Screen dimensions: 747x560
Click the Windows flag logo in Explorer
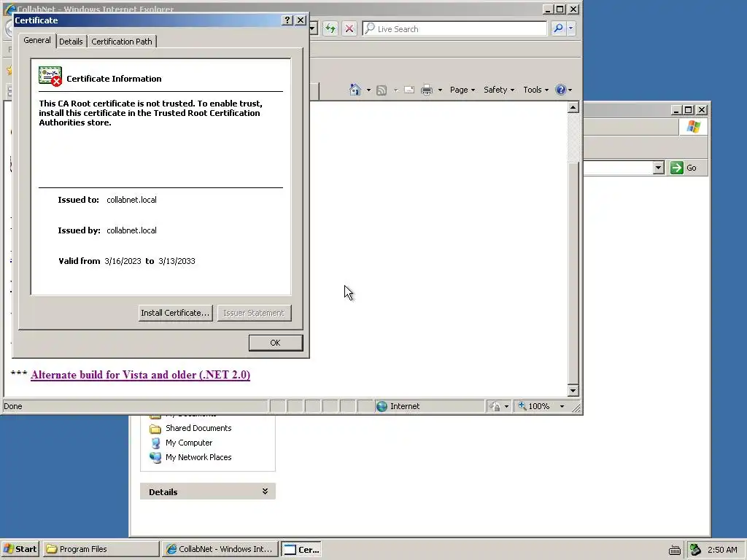point(693,127)
